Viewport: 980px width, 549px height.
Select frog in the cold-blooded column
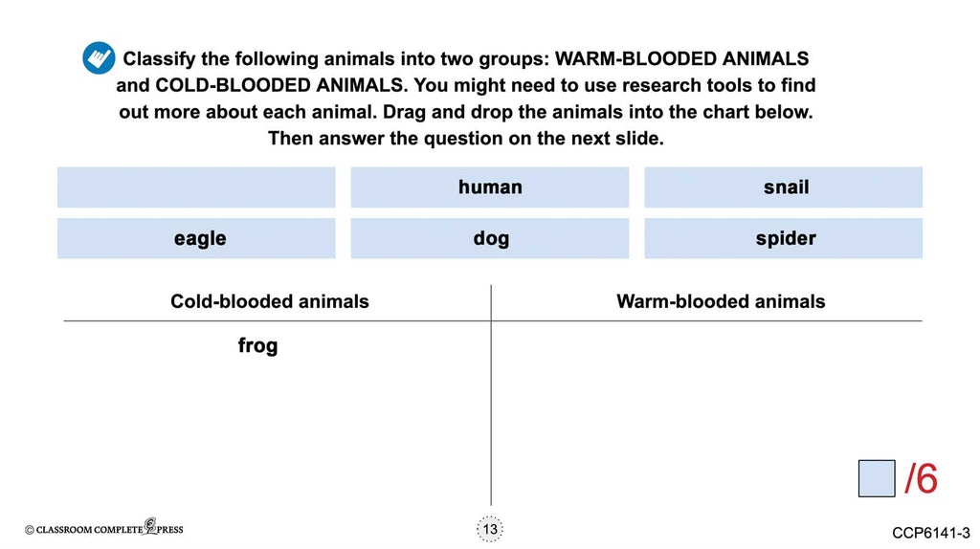pyautogui.click(x=257, y=345)
